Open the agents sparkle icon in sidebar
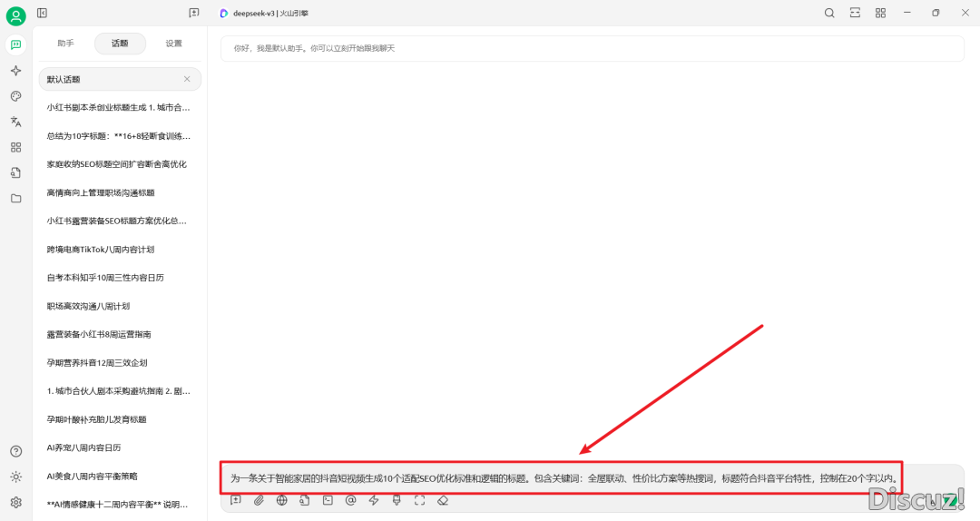Screen dimensions: 980x521 (x=15, y=71)
